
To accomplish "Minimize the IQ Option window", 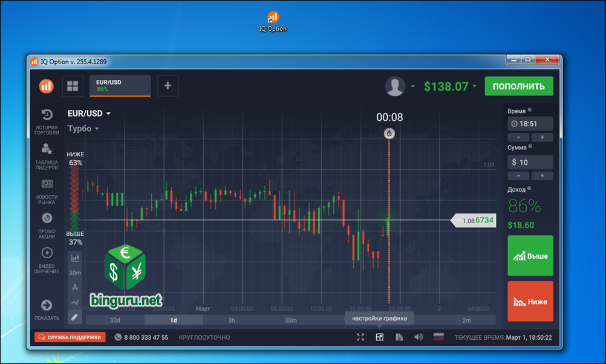I will pos(513,59).
